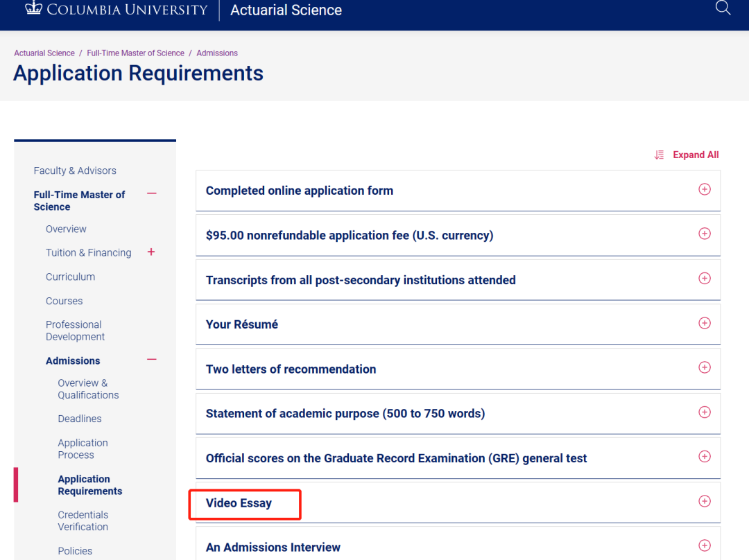Open the Professional Development page
The image size is (749, 560).
point(74,330)
